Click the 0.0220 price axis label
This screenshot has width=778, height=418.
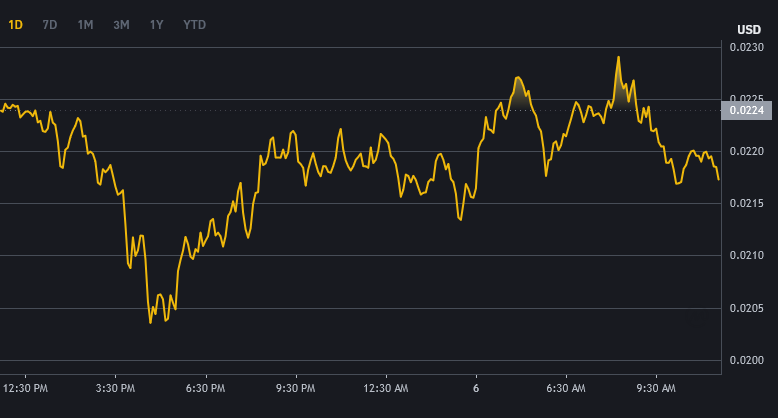click(747, 151)
